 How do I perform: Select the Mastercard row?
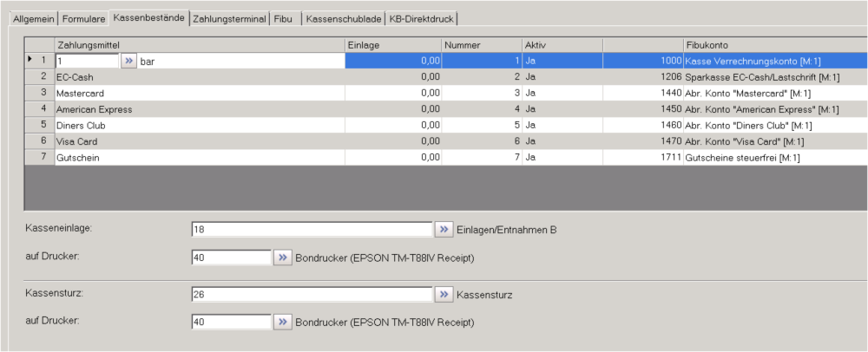(198, 93)
